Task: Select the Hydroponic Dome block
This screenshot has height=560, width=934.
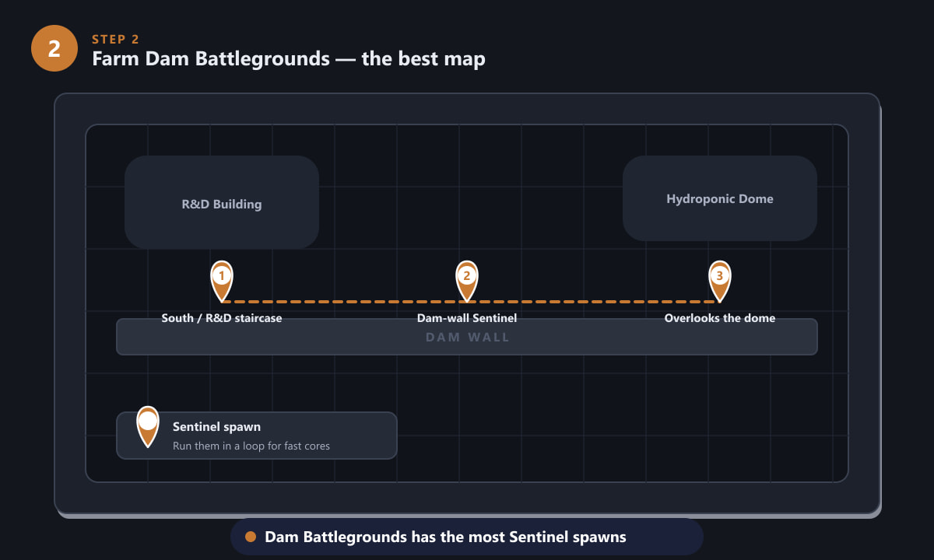Action: 720,198
